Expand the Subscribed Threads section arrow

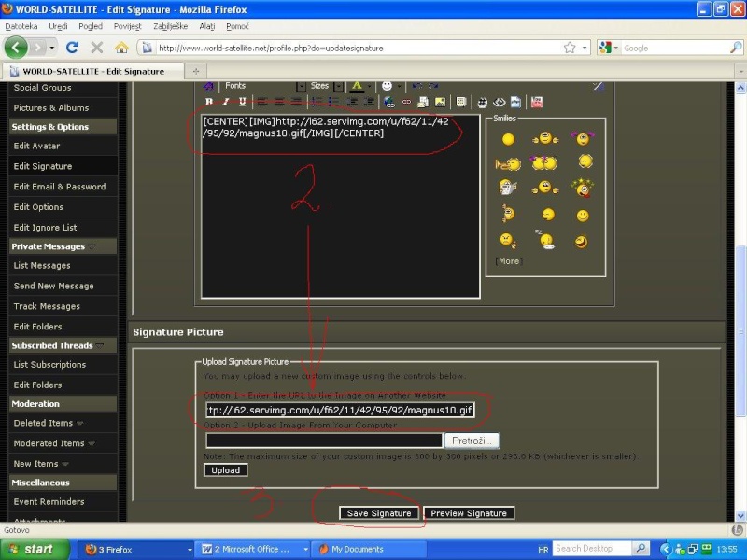pos(100,345)
